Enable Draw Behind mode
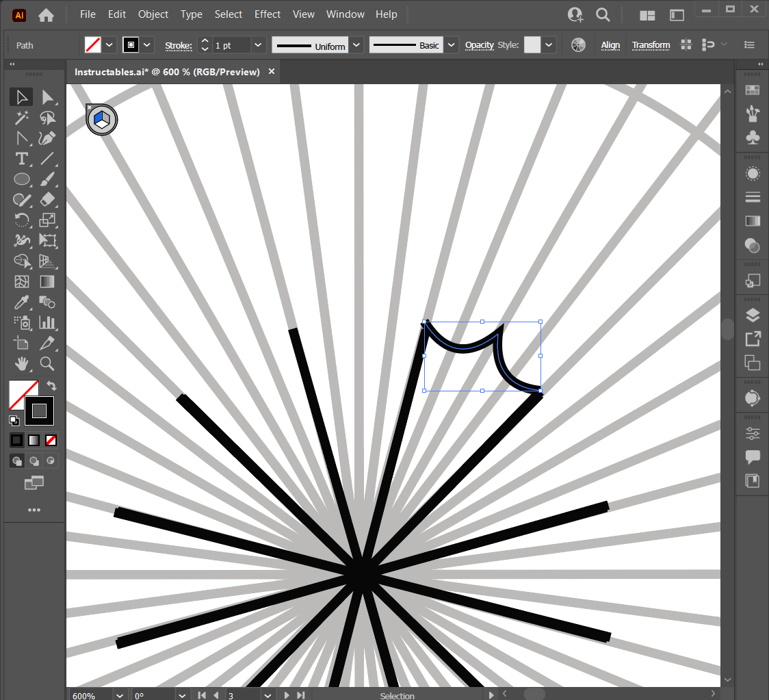The height and width of the screenshot is (700, 769). point(34,461)
